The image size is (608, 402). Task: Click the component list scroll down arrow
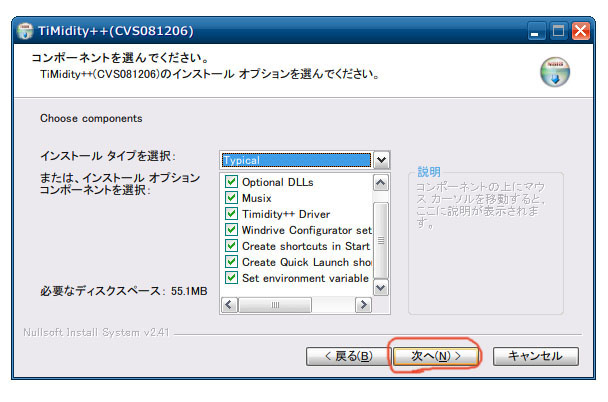pos(381,288)
